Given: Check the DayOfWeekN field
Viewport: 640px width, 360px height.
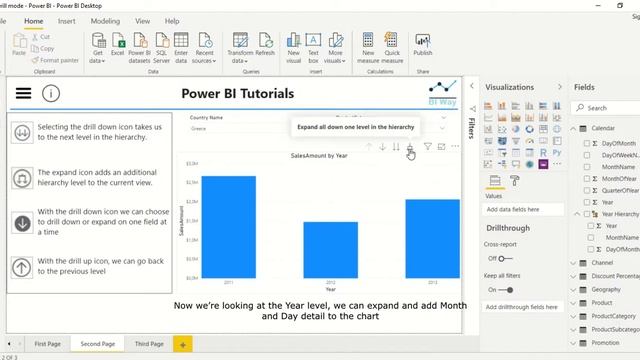Looking at the screenshot, I should 587,155.
